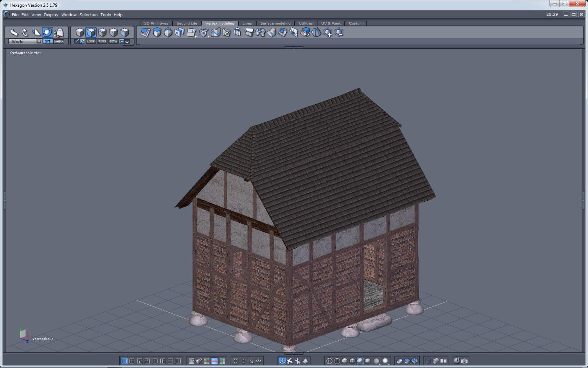
Task: Open the Custom tab
Action: coord(356,23)
